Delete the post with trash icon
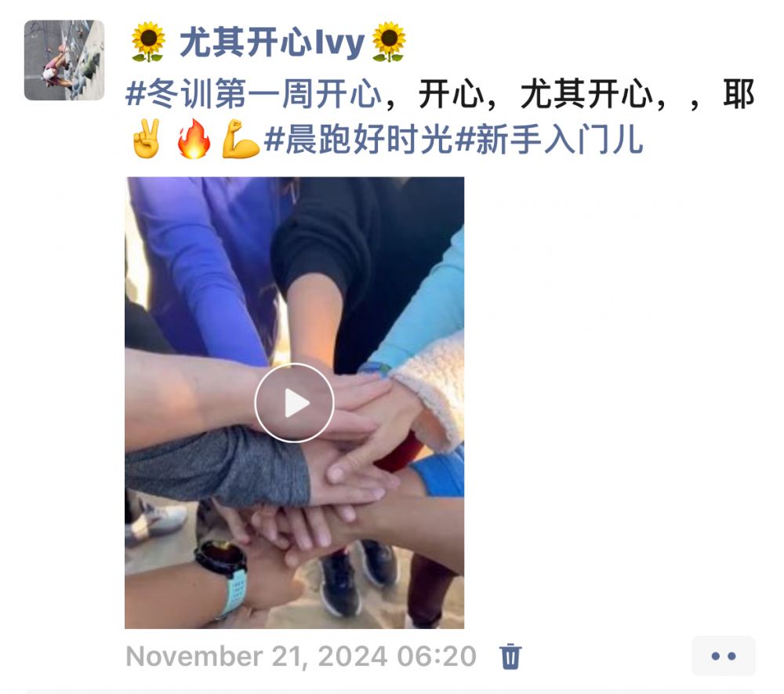The width and height of the screenshot is (784, 694). [x=510, y=656]
